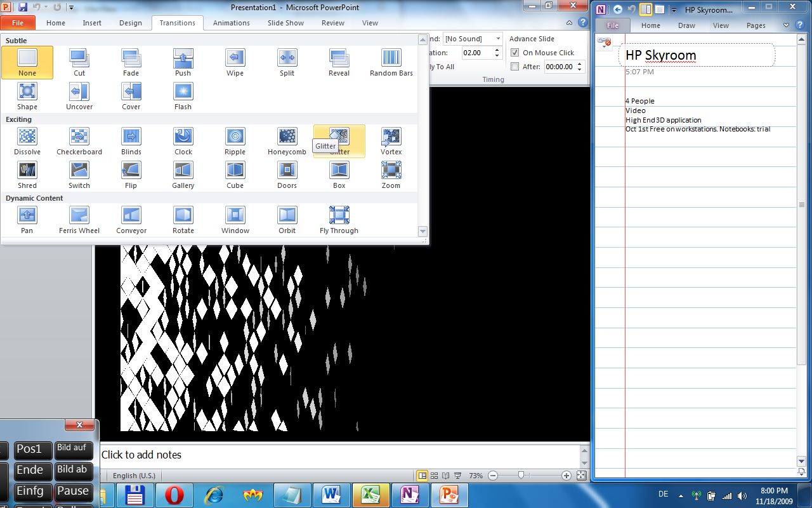
Task: Choose the Fly Through transition
Action: click(339, 216)
